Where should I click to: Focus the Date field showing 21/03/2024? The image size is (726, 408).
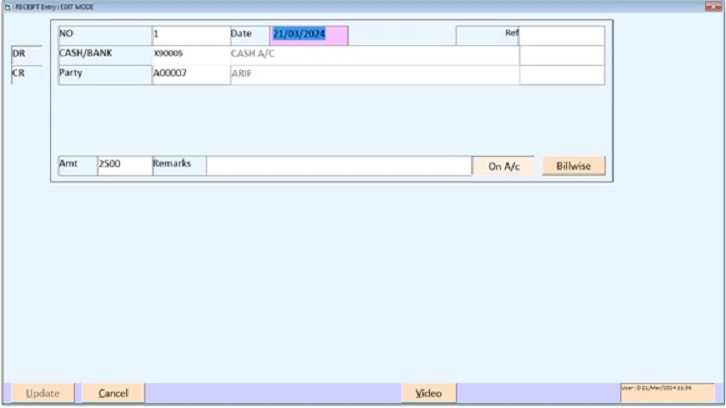click(x=309, y=35)
